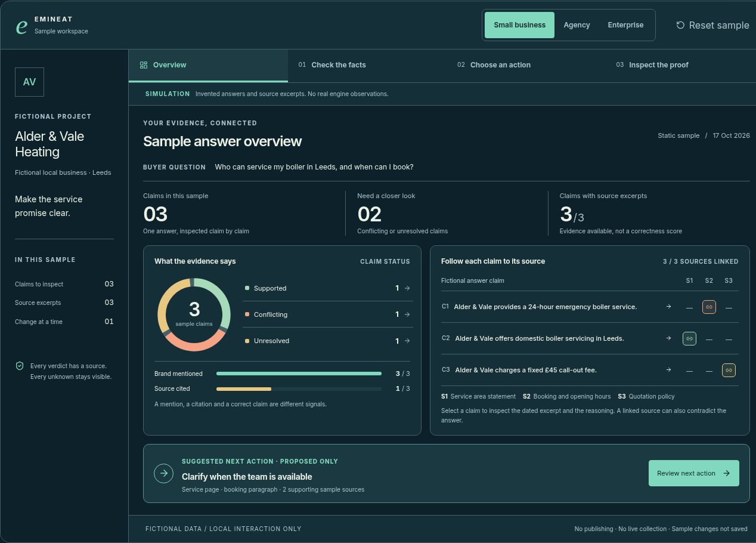Go to 01 Check the facts tab

click(x=367, y=65)
